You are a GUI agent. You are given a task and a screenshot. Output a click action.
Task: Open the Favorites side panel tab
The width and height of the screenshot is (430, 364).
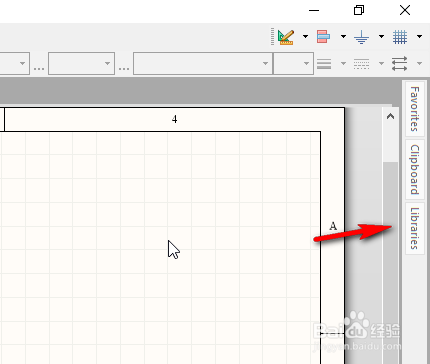[x=415, y=109]
